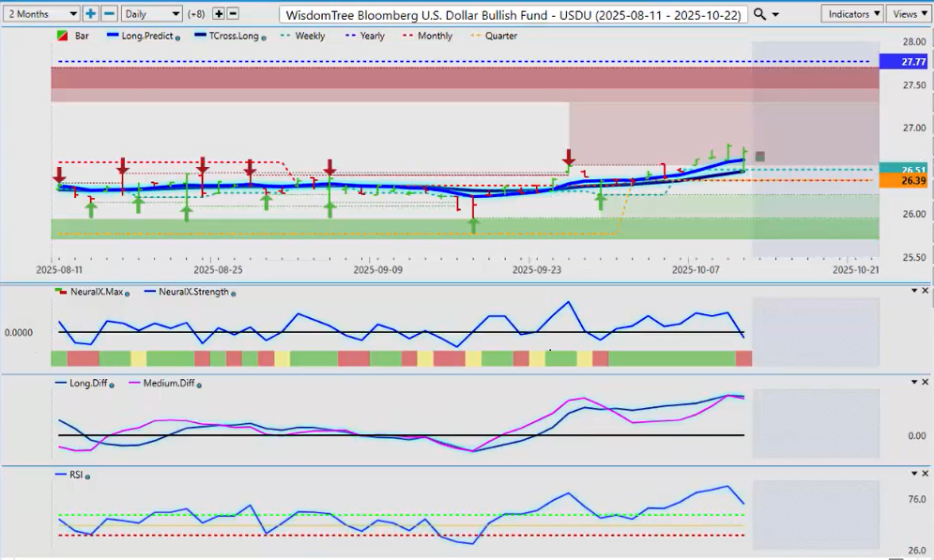Open the Views menu

click(x=908, y=14)
